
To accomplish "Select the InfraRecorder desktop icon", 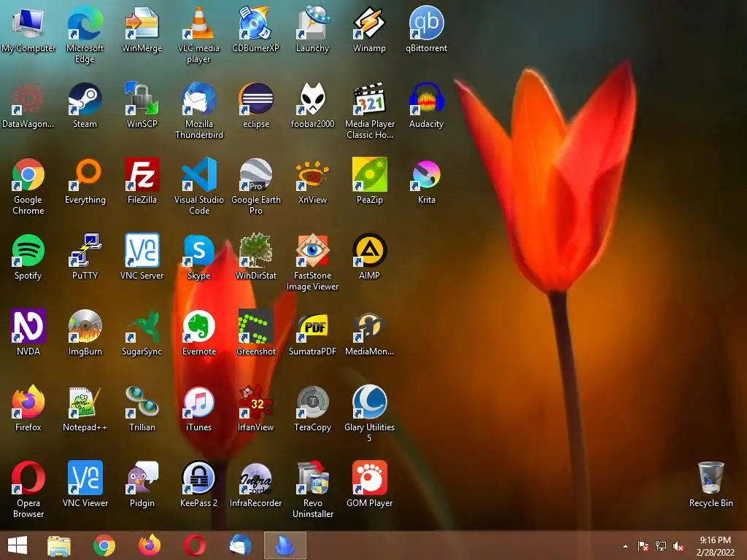I will [x=255, y=477].
